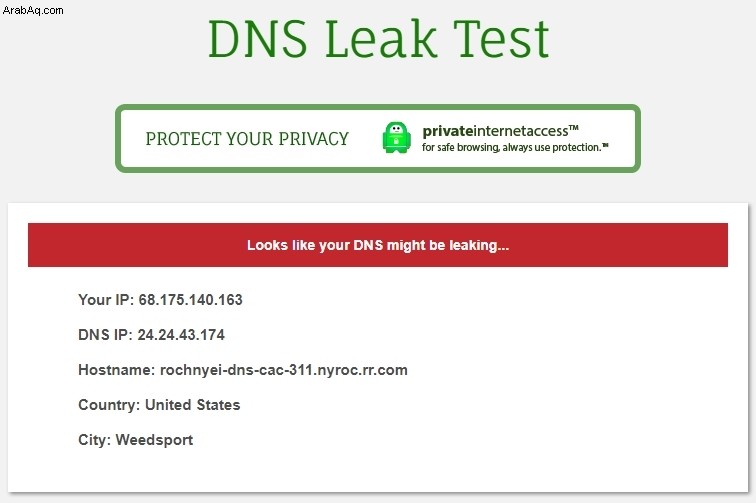756x503 pixels.
Task: Click the hostname rochnyei-dns-cac-311.nyroc.rr.com
Action: 284,370
